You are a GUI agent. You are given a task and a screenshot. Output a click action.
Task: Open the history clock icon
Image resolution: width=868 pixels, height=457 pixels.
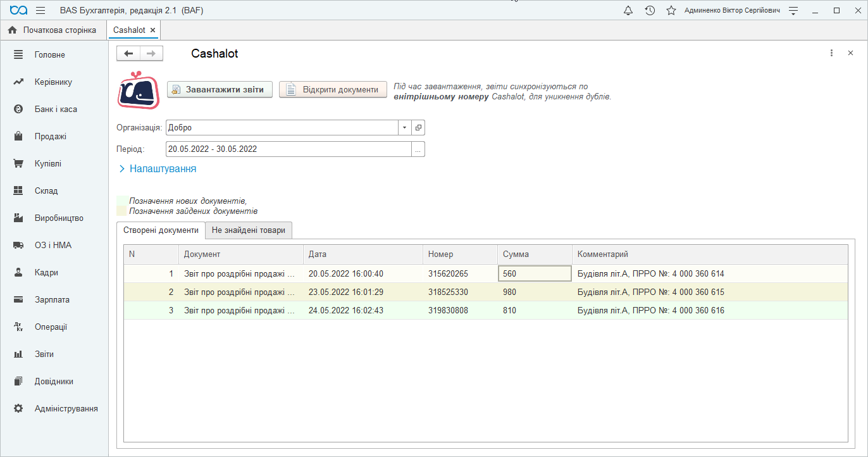[650, 11]
